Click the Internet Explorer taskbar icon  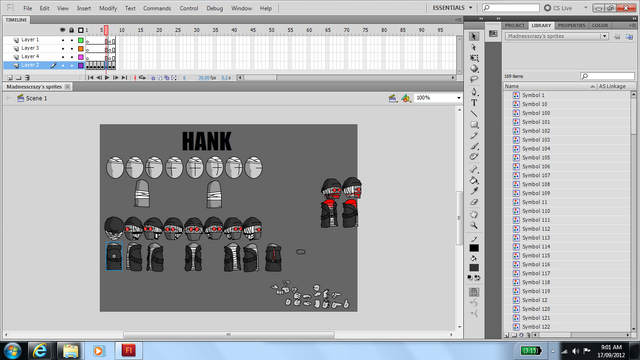click(x=40, y=351)
